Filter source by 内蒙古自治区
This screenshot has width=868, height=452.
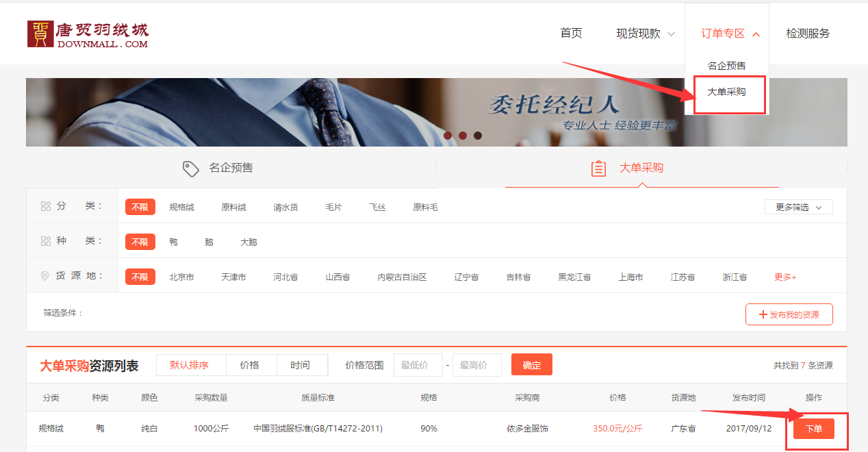tap(403, 277)
